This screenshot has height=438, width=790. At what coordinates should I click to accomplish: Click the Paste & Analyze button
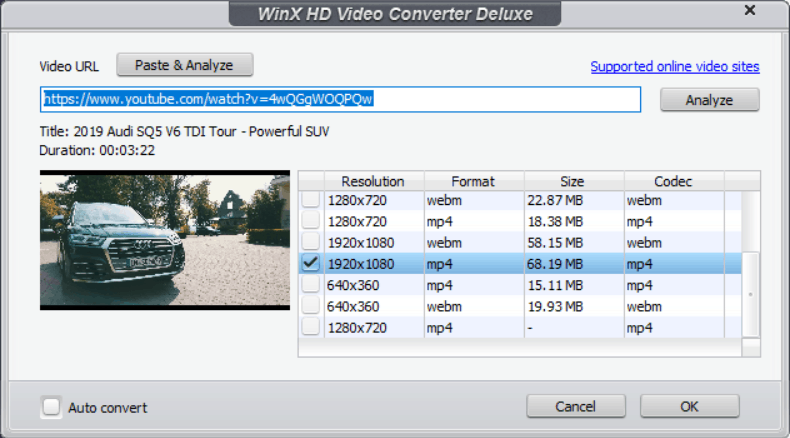tap(184, 65)
